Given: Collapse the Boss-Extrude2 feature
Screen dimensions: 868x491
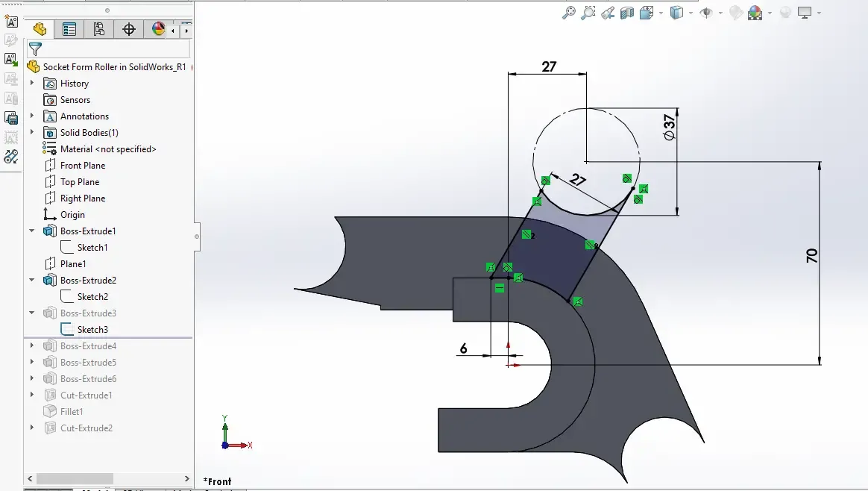Looking at the screenshot, I should point(31,280).
